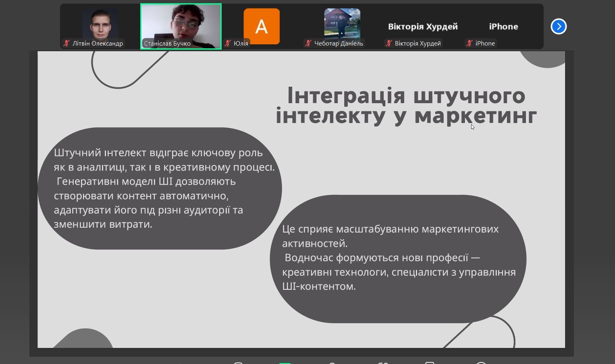Click line 'креативні технологи, спеціалісти з управління'
615x364 pixels.
[x=399, y=272]
